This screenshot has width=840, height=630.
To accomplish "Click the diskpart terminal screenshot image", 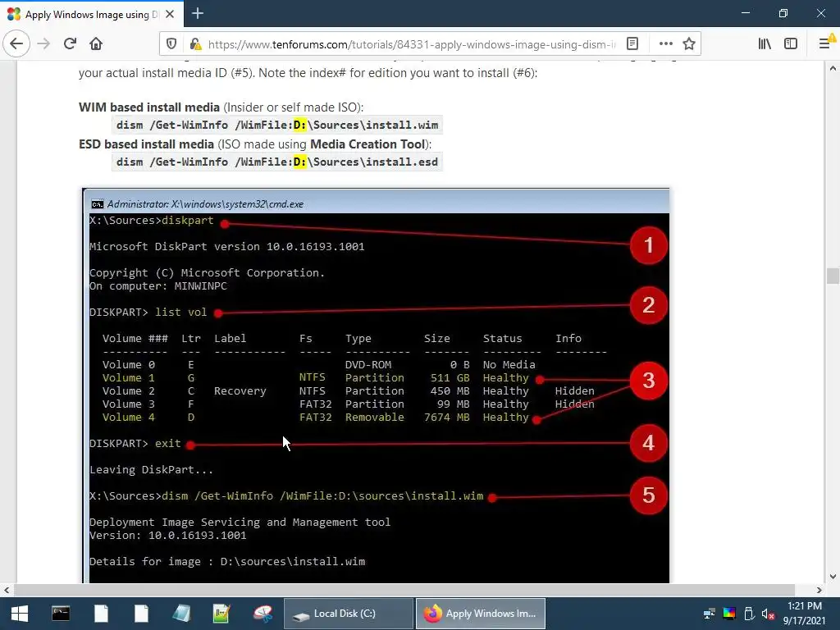I will [x=376, y=386].
